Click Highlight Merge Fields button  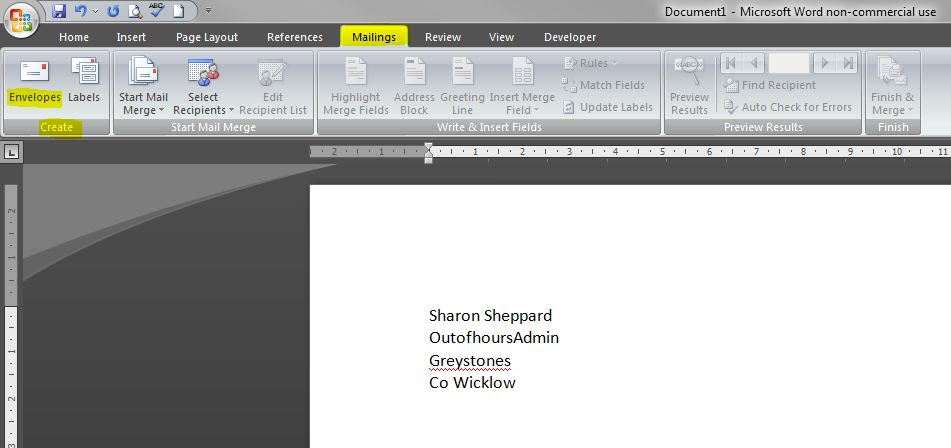355,85
